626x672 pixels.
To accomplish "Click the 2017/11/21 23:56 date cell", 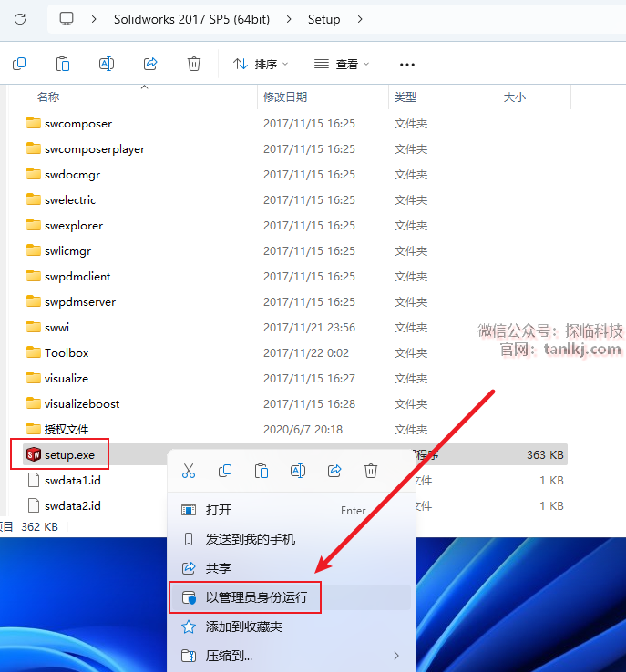I will 309,327.
